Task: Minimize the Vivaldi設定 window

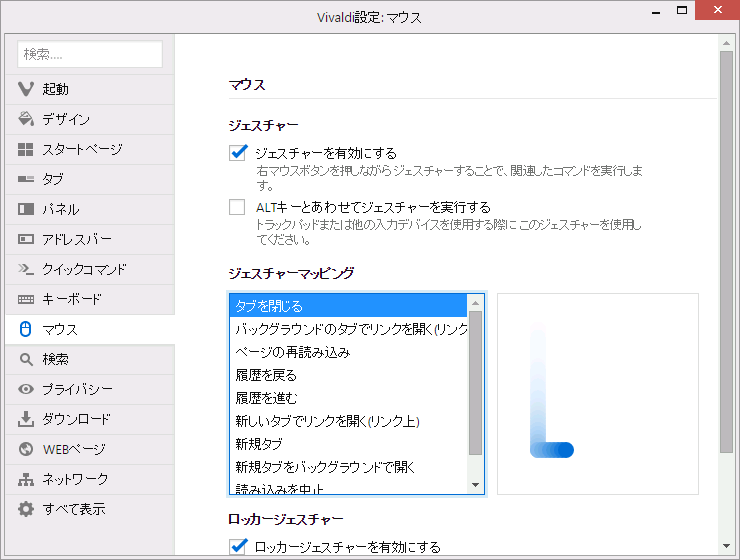Action: tap(656, 11)
